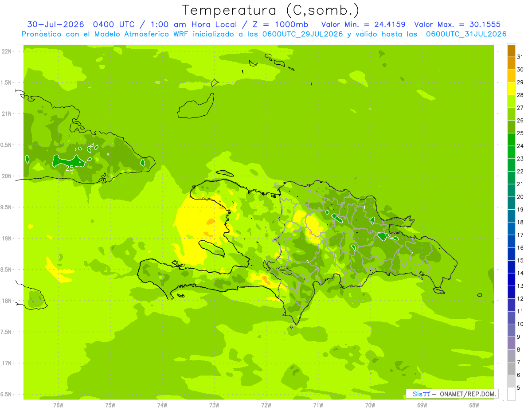Viewport: 532px width, 411px height.
Task: Click the '19N' latitude label
Action: pyautogui.click(x=7, y=238)
